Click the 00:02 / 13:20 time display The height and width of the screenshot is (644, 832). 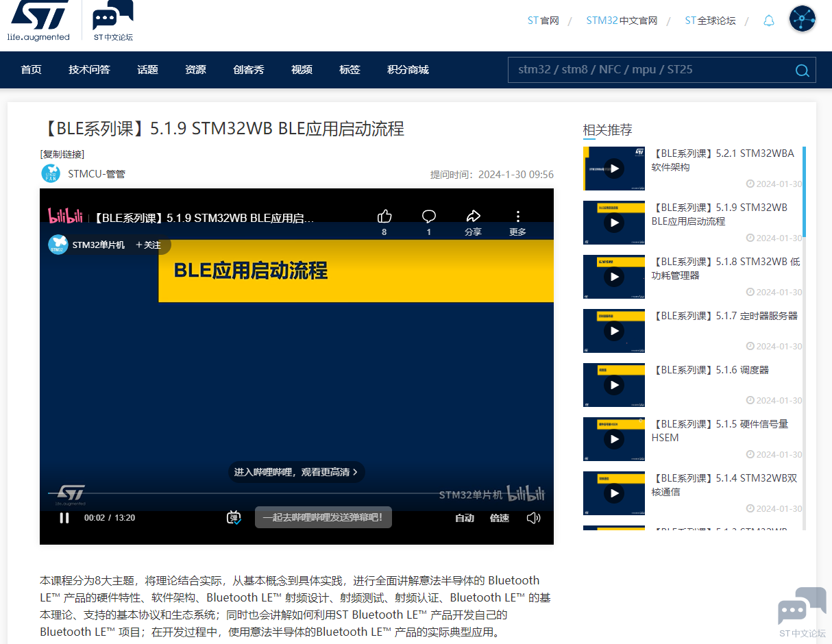(x=110, y=518)
